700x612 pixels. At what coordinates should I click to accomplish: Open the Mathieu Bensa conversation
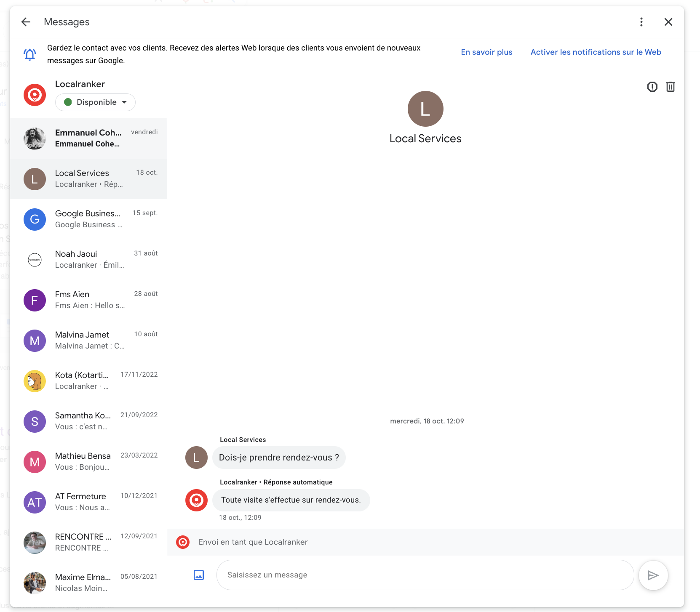(x=88, y=462)
